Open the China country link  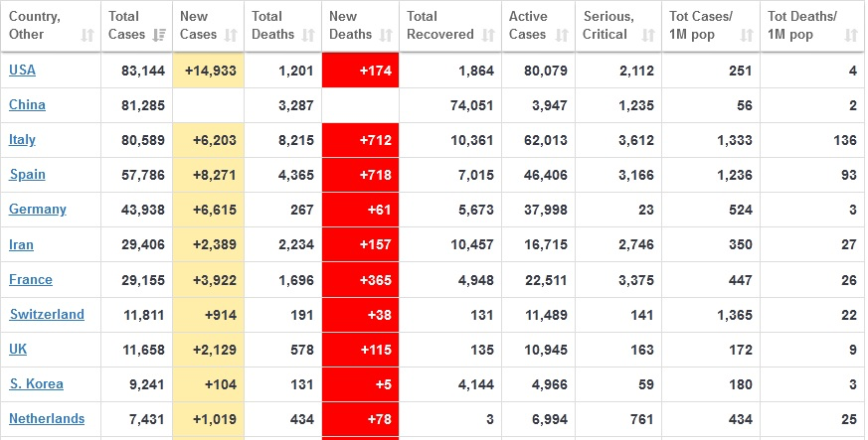click(27, 105)
